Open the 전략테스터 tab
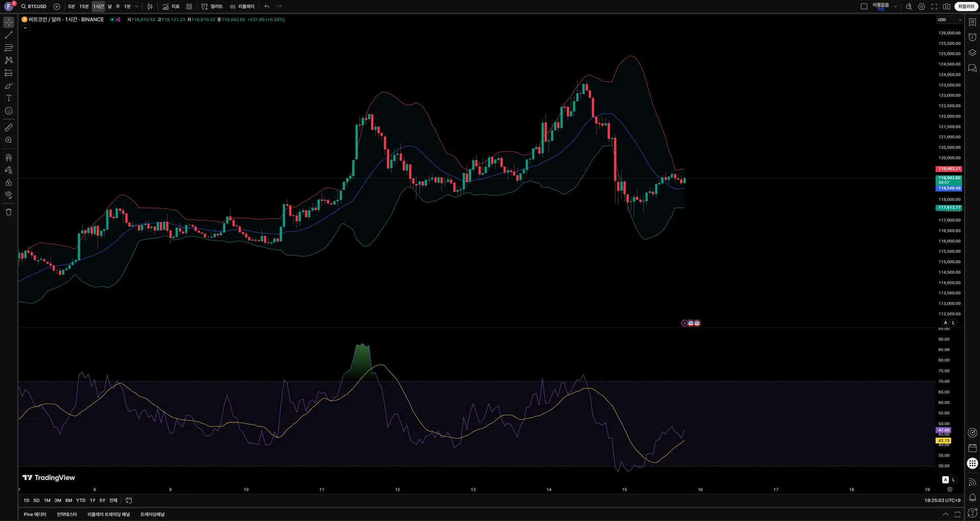980x521 pixels. click(x=67, y=514)
